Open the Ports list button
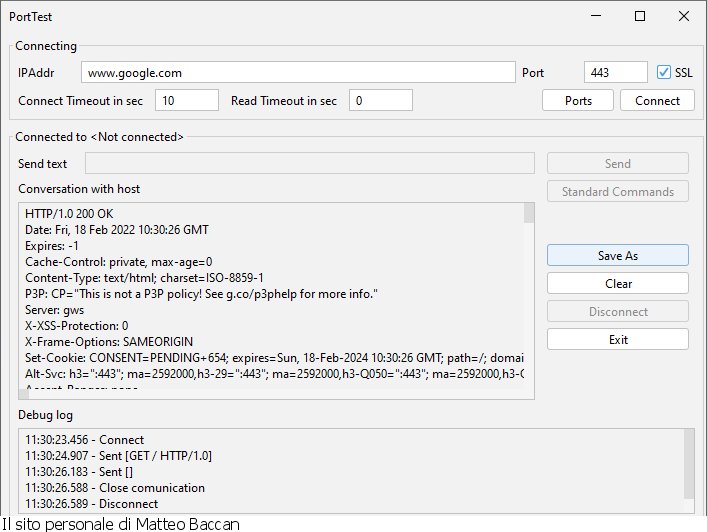Viewport: 707px width, 532px height. click(x=578, y=101)
